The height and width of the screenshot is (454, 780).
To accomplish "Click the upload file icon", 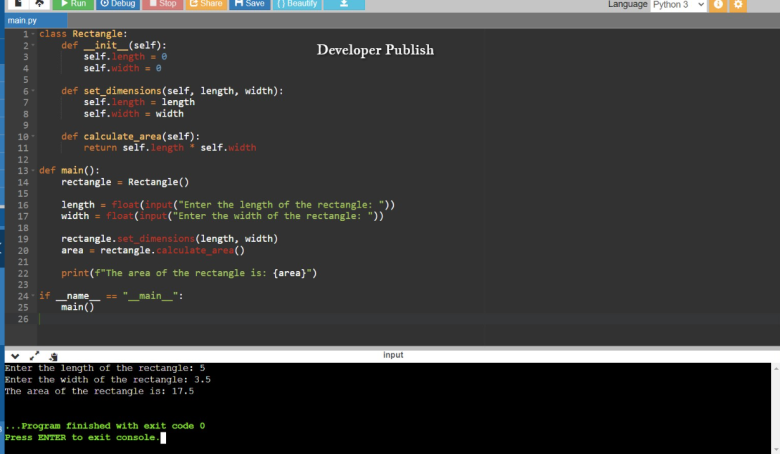I will pos(39,4).
